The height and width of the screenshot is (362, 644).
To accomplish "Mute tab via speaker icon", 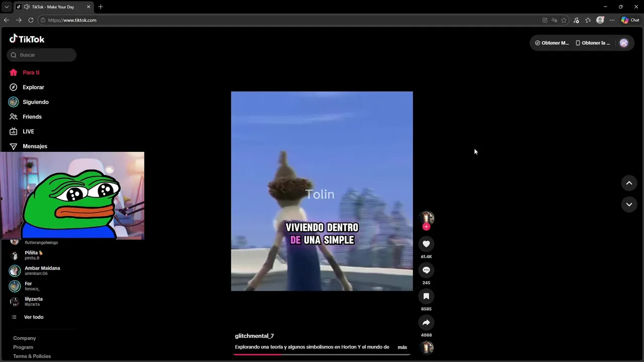I will (x=26, y=7).
